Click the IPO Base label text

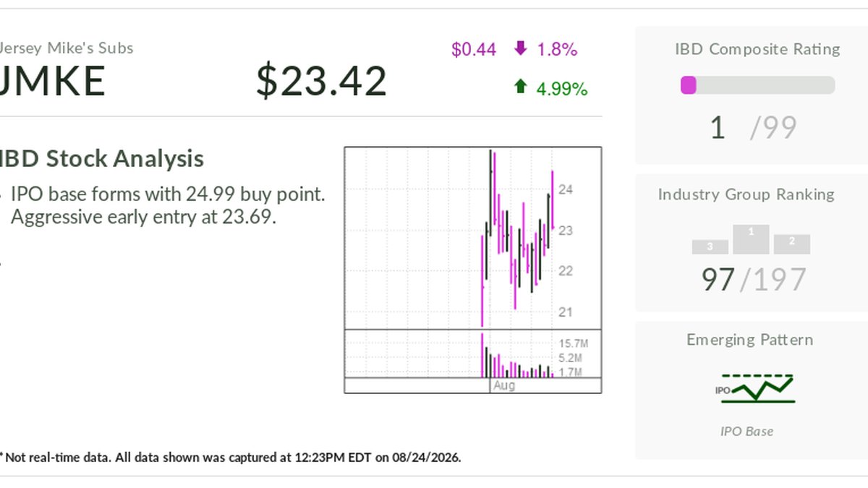747,432
